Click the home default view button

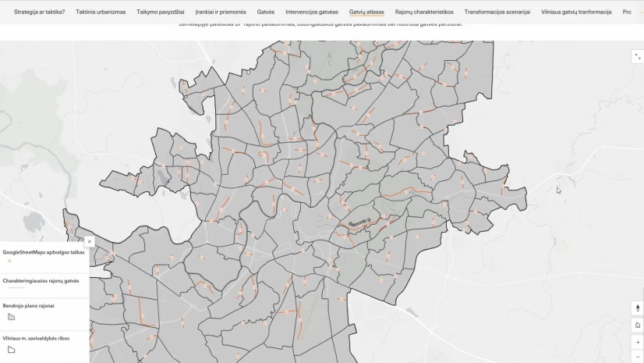point(637,325)
